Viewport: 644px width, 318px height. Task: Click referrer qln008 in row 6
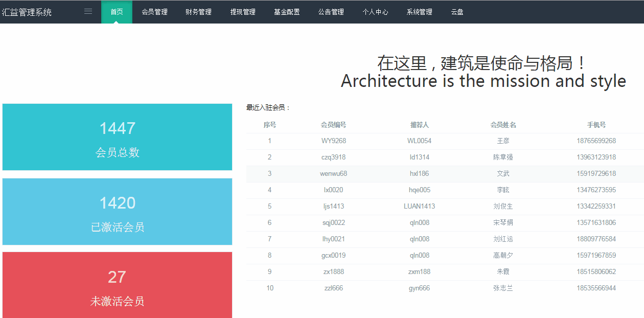[420, 223]
